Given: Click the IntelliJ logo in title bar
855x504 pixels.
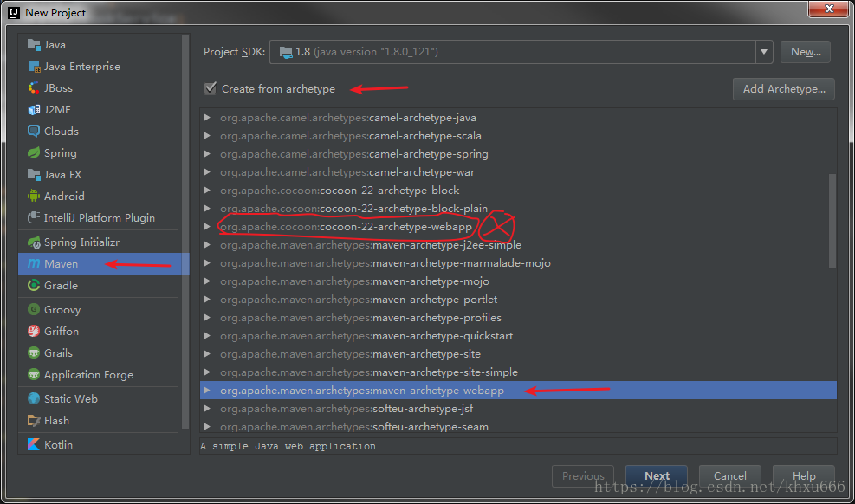Looking at the screenshot, I should [14, 12].
